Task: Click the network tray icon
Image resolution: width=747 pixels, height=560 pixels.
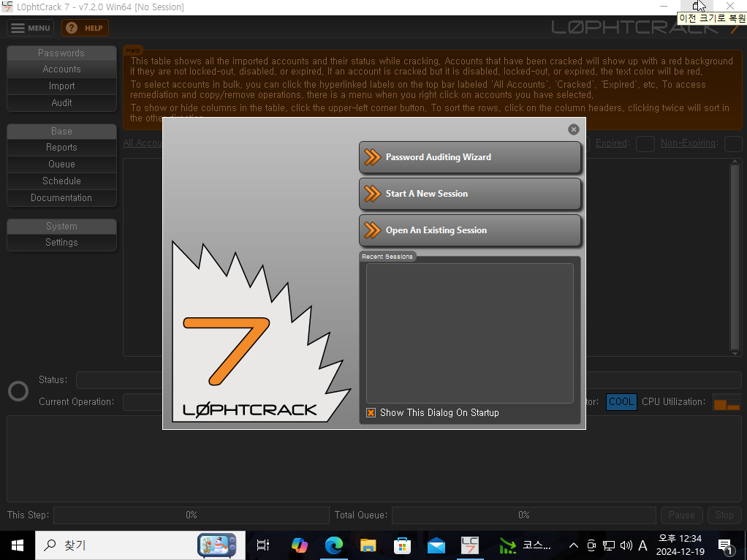Action: pos(608,545)
